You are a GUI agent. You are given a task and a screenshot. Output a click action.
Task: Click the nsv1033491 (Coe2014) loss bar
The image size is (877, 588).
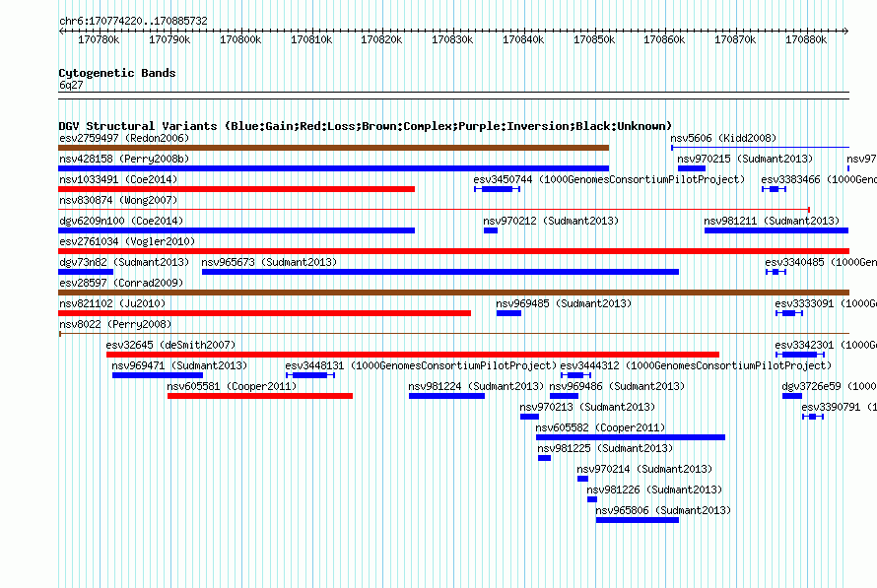click(x=236, y=189)
